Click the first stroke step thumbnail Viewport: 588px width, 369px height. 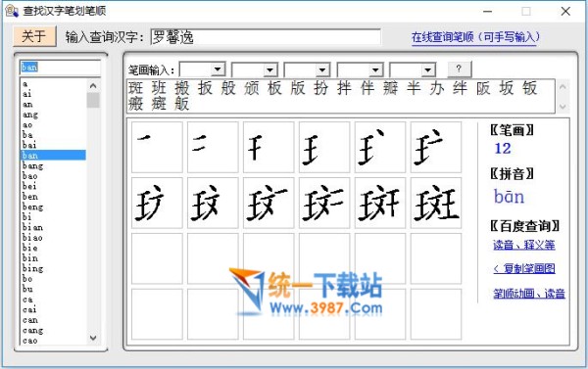point(157,147)
